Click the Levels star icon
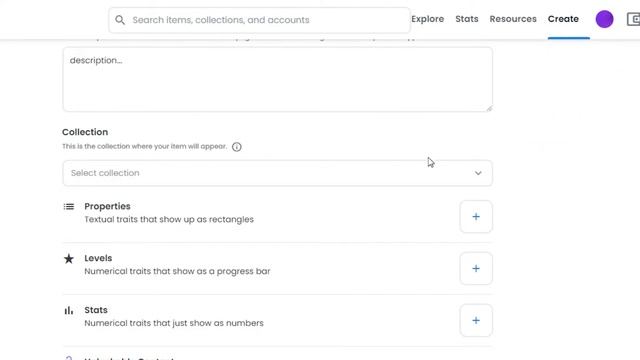Screen dimensions: 640x360 pyautogui.click(x=69, y=258)
